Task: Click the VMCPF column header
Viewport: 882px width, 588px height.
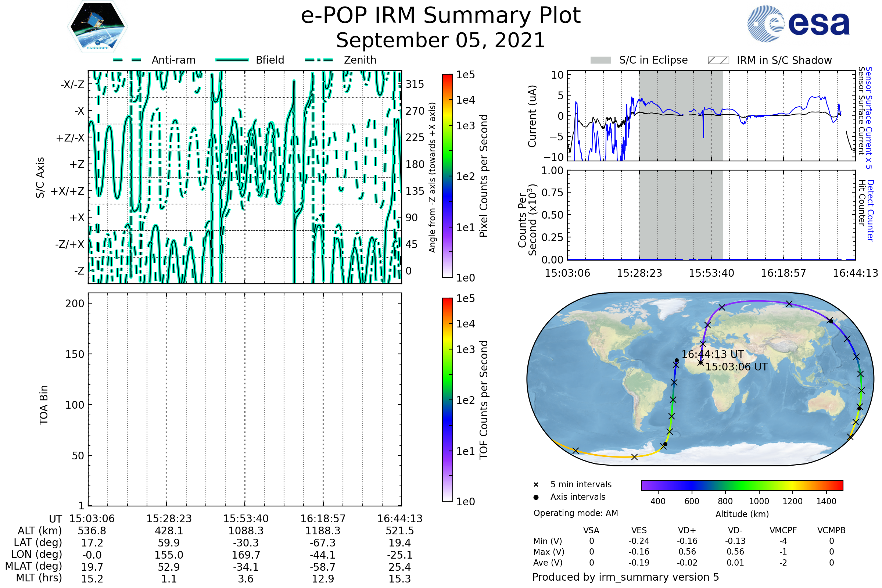Action: point(783,530)
